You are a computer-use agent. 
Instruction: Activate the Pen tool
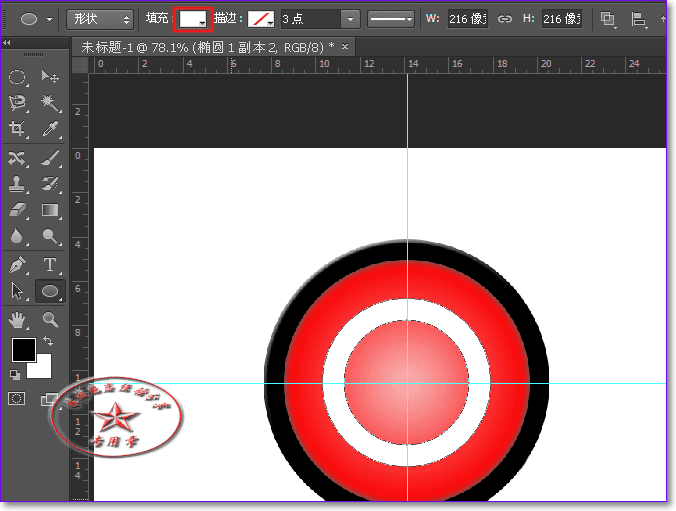(x=17, y=265)
